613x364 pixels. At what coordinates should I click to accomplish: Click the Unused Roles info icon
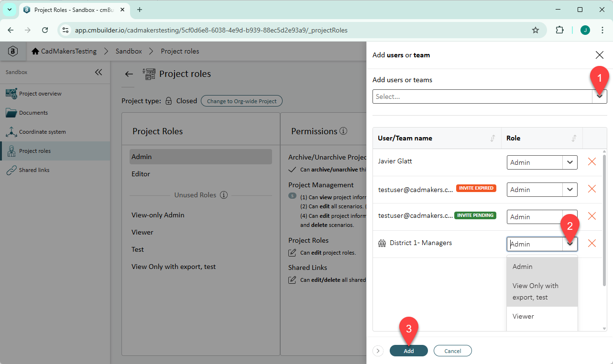coord(223,195)
